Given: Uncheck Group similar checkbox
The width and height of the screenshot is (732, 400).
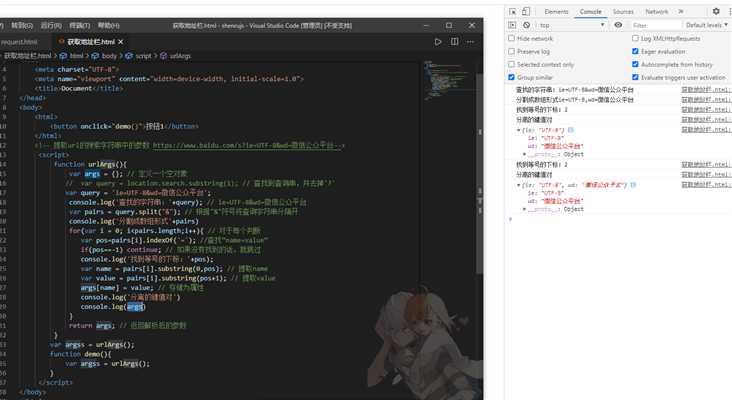Looking at the screenshot, I should pos(511,77).
